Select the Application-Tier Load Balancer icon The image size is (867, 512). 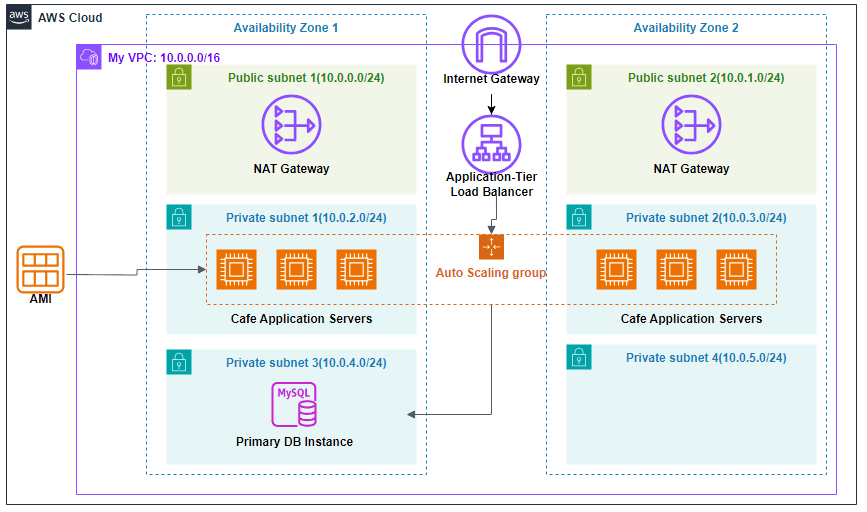pos(491,144)
